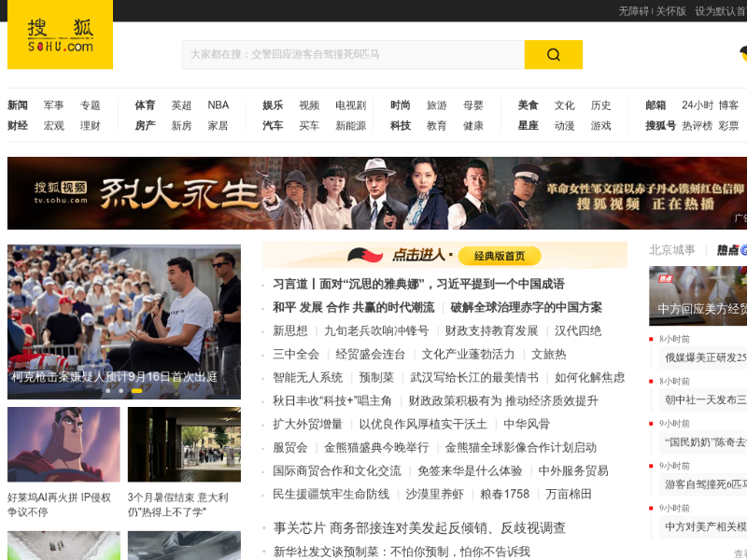The height and width of the screenshot is (560, 747).
Task: Switch to 关怀版 care version
Action: coord(670,11)
